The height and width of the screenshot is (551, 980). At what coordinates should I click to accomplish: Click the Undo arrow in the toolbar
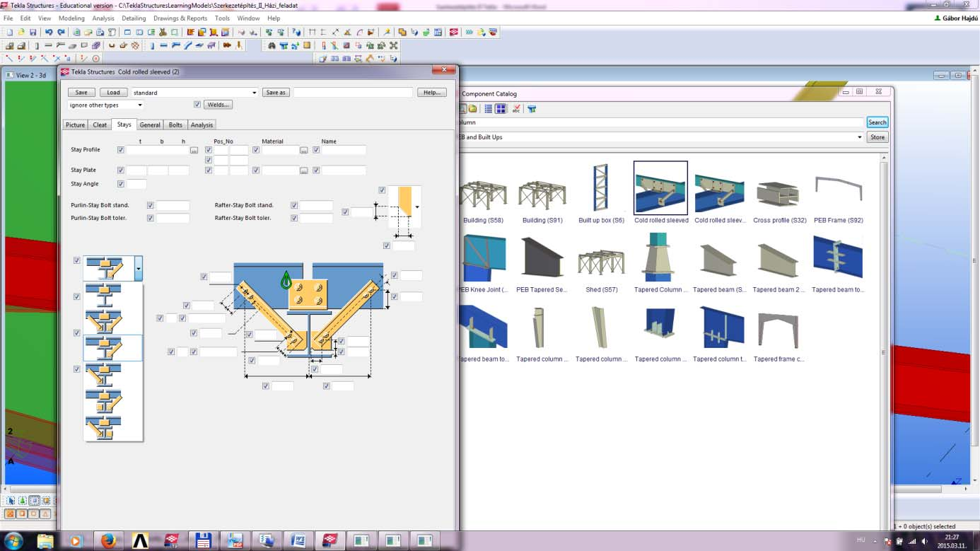click(49, 33)
